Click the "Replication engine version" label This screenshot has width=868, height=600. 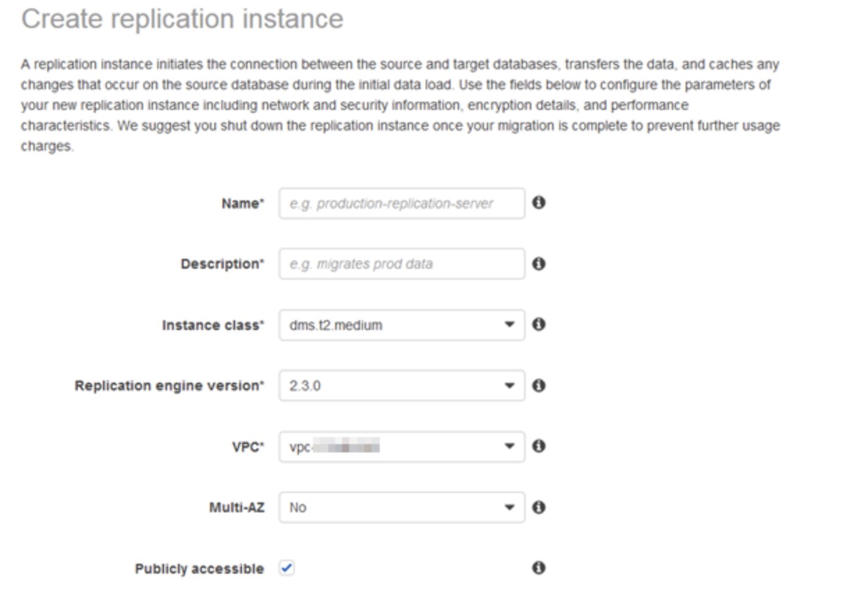(169, 386)
